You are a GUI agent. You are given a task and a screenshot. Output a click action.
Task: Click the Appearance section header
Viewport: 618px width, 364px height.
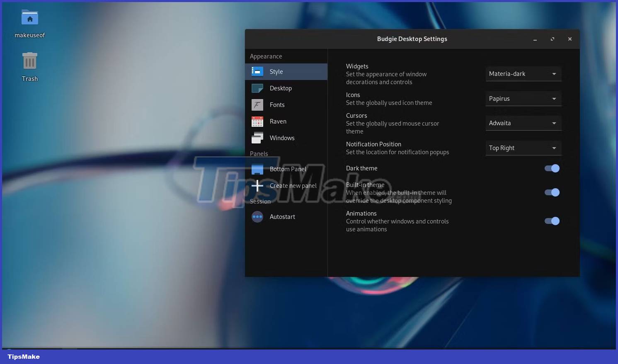coord(266,56)
